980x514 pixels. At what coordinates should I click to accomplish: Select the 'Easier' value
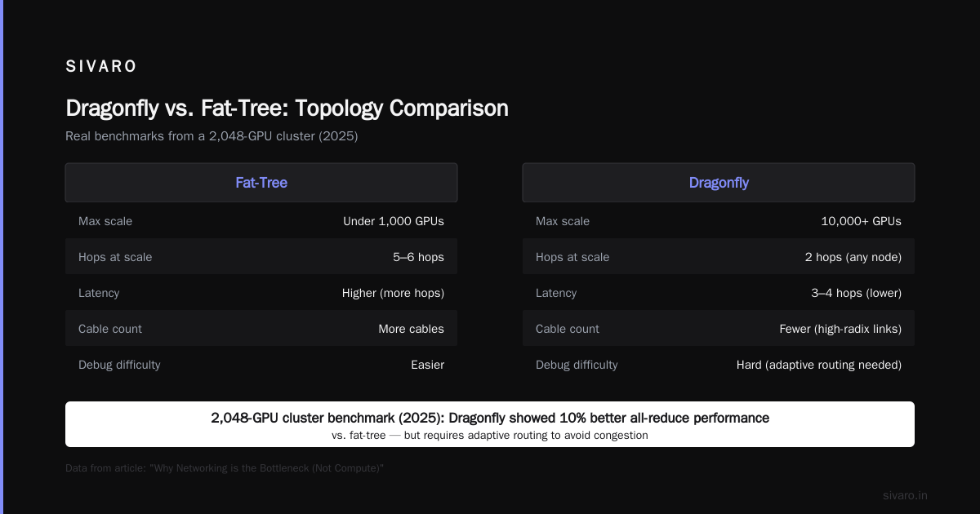[427, 365]
